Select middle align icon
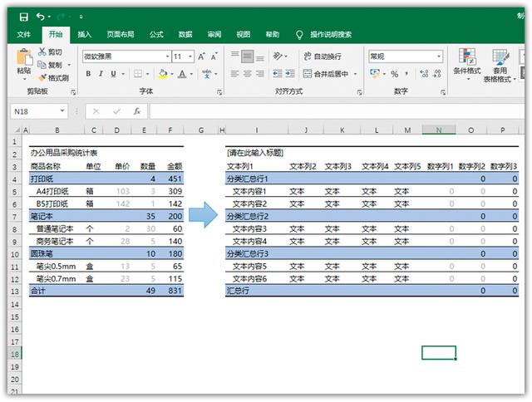Viewport: 532px width, 402px height. [x=248, y=56]
